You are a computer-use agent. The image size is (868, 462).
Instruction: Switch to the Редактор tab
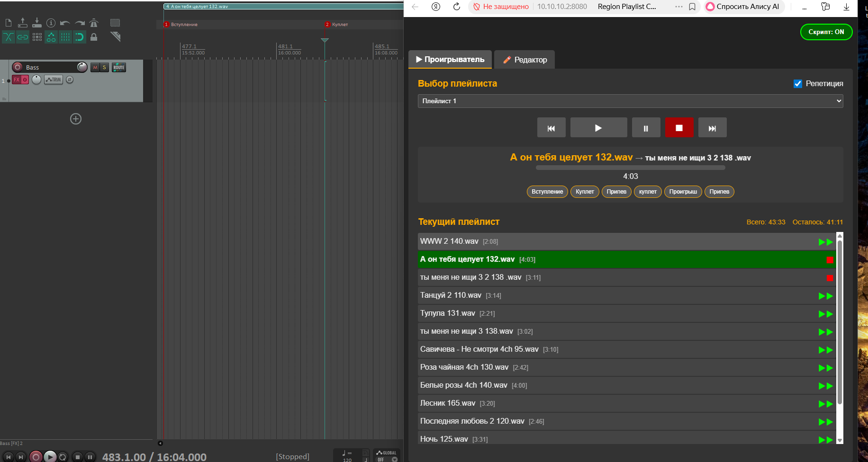(x=524, y=60)
